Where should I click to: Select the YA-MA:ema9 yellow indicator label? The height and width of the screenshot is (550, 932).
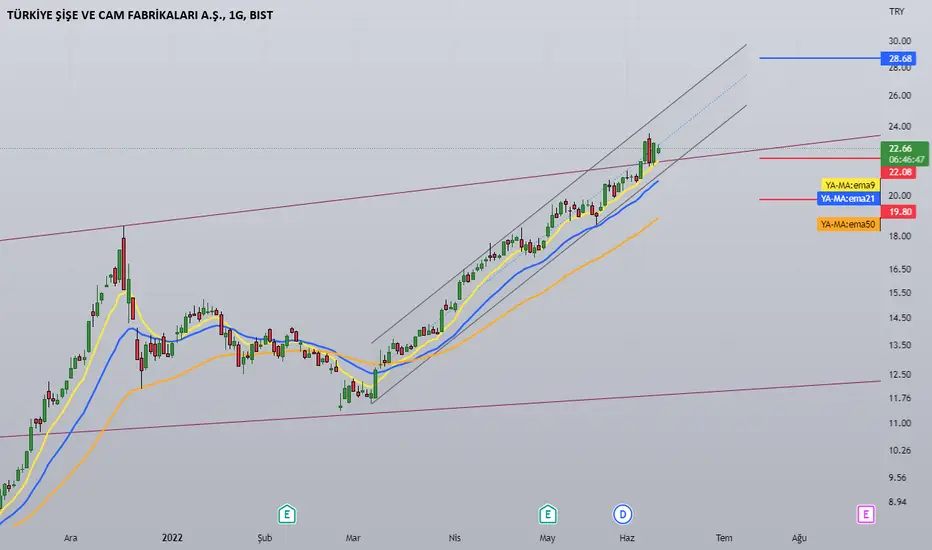(850, 185)
